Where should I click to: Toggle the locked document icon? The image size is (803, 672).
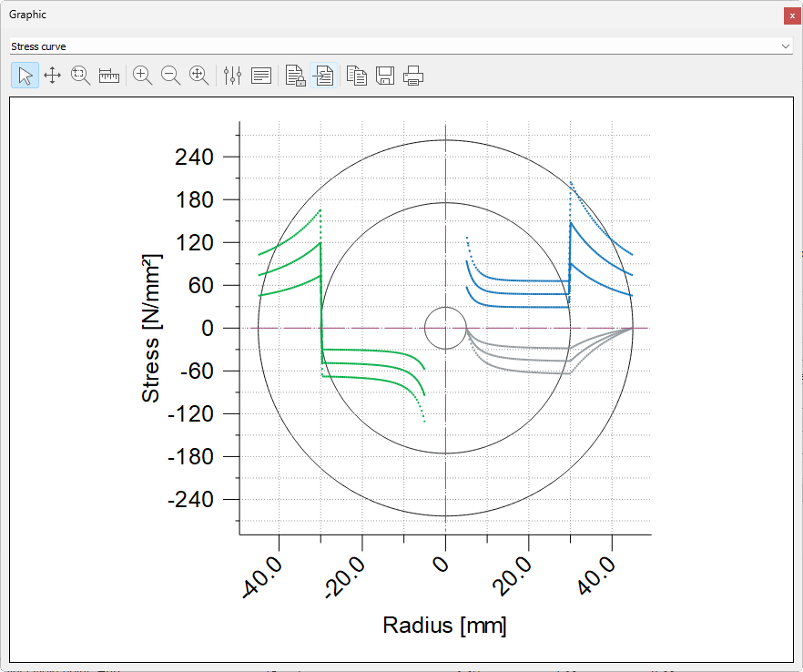point(295,76)
